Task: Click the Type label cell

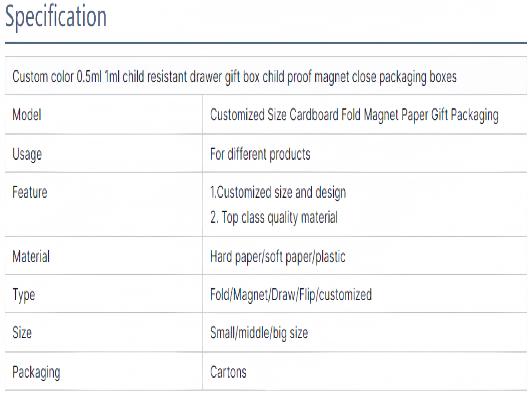Action: [x=24, y=294]
